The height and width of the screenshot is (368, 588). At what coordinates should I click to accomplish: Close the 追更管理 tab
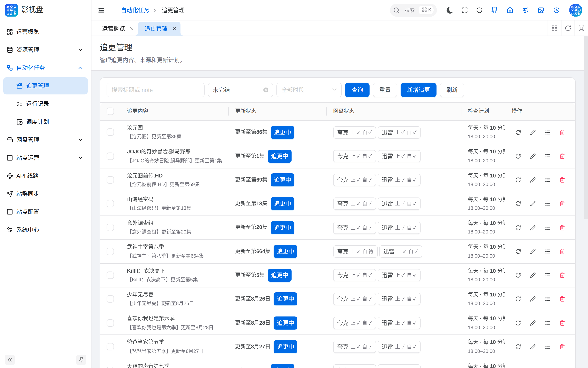(x=174, y=29)
